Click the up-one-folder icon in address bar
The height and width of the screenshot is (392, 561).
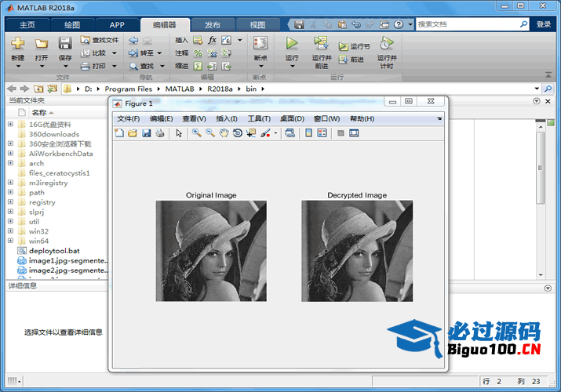pyautogui.click(x=38, y=89)
